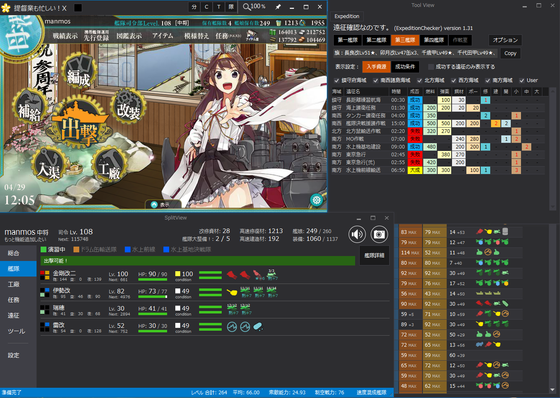Open the 100% zoom magnifier control
Image resolution: width=560 pixels, height=398 pixels.
254,6
